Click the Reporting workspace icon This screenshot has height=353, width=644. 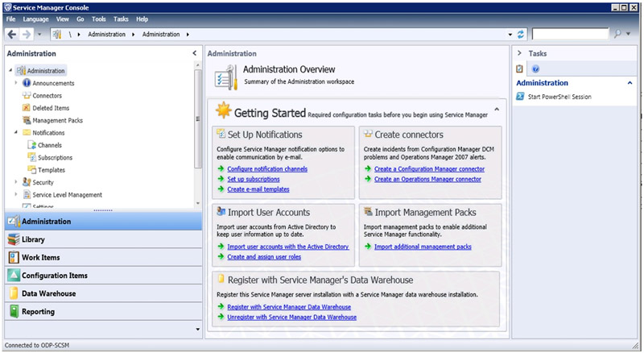click(x=14, y=311)
